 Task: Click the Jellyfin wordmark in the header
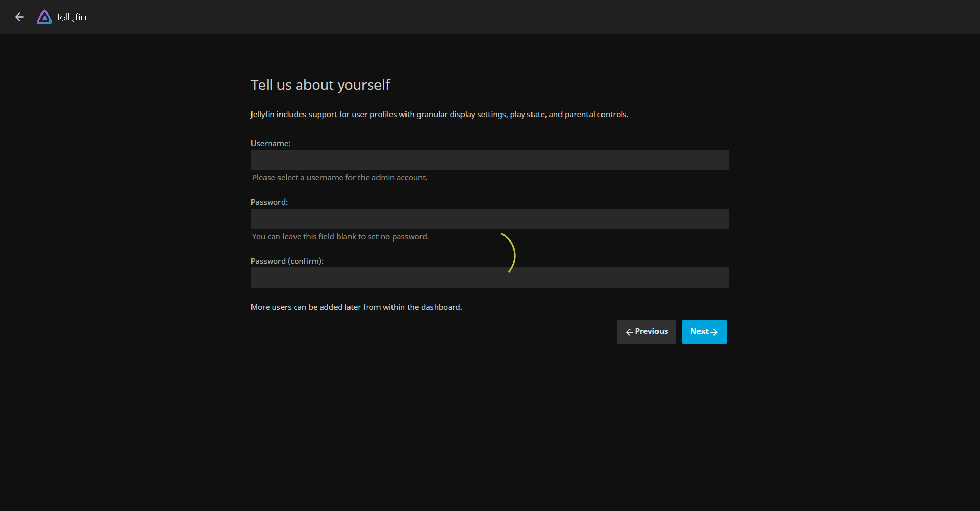tap(71, 17)
